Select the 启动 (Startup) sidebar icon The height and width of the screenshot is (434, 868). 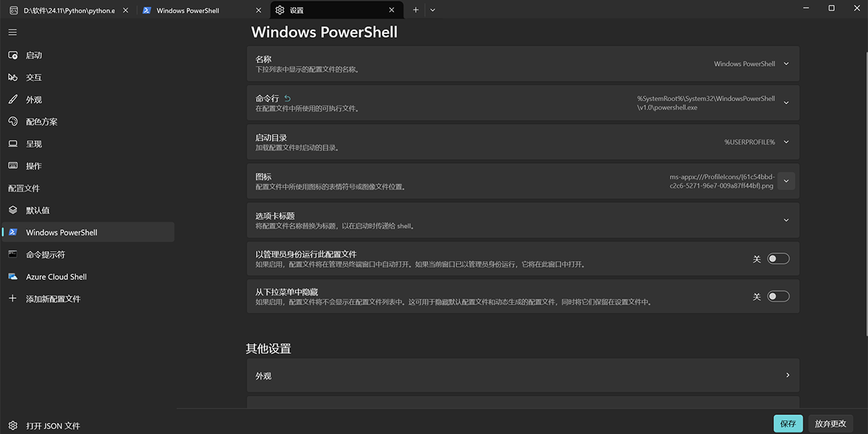click(12, 54)
